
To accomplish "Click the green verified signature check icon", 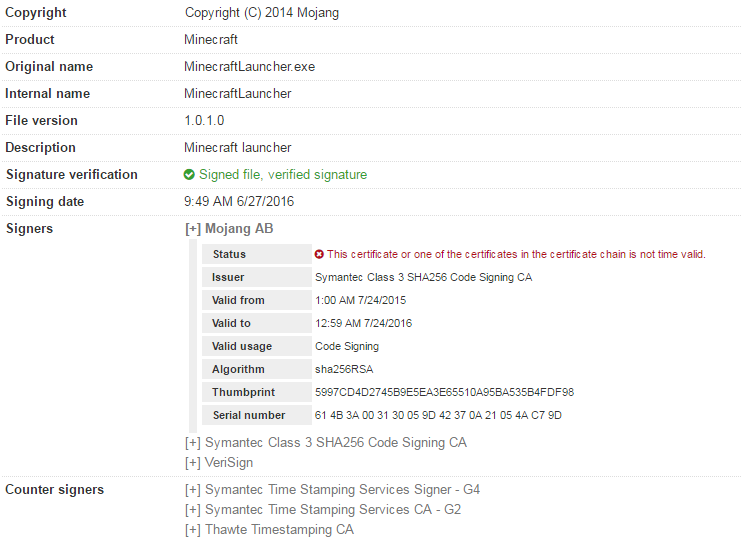I will click(x=189, y=175).
